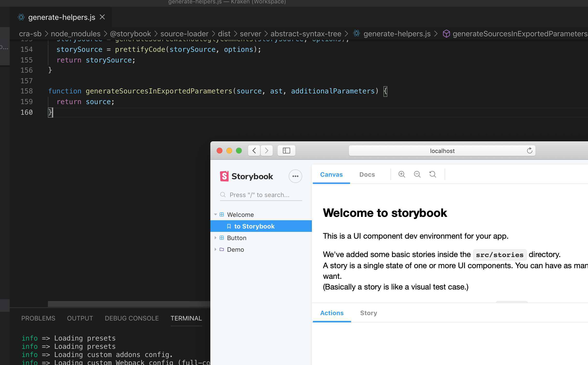Screen dimensions: 588x365
Task: Toggle the Safari sidebar panel
Action: 286,151
